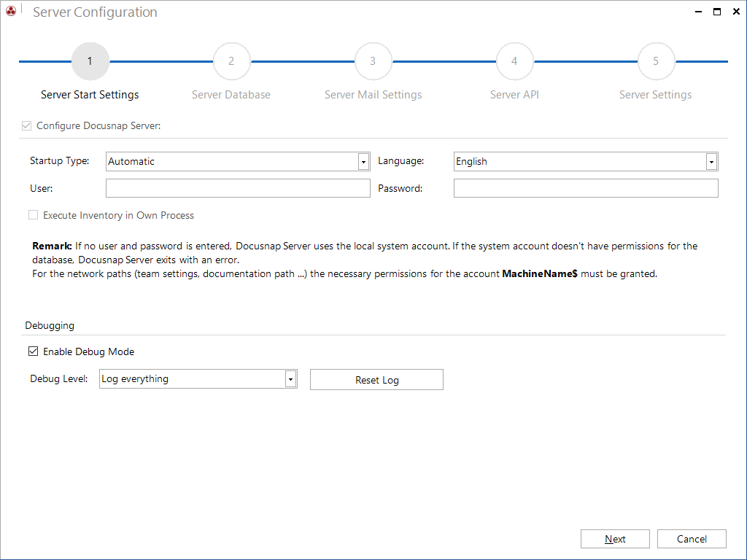Go to step 2 Server Database circle

pos(231,61)
